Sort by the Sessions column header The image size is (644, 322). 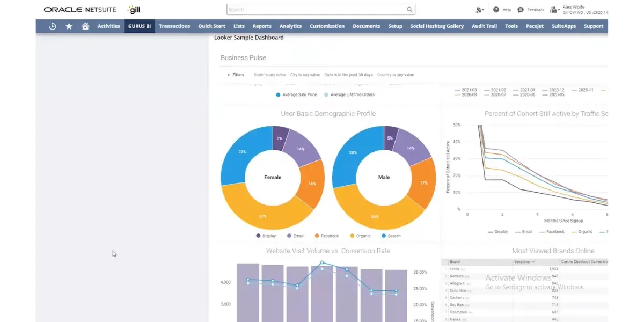click(525, 262)
